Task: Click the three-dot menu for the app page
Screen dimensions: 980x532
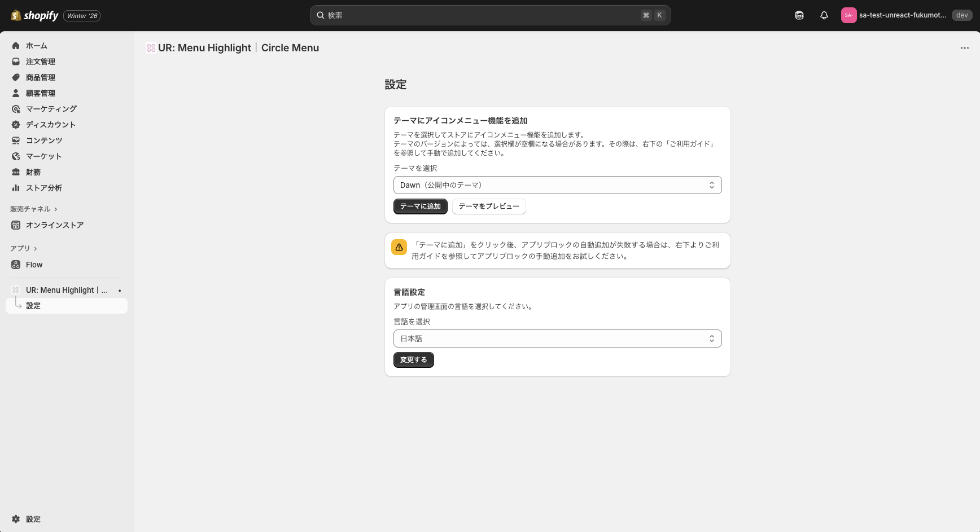Action: point(964,48)
